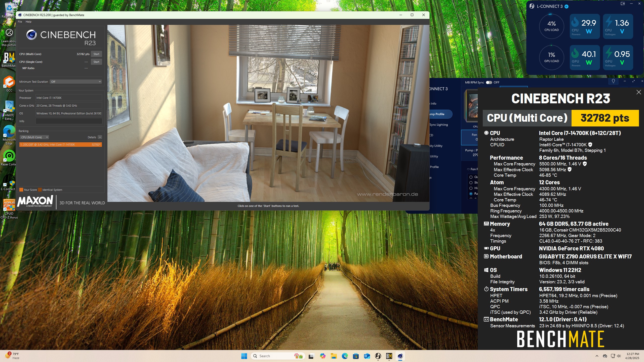Switch to BenchMate on the taskbar
The width and height of the screenshot is (644, 362).
[389, 356]
